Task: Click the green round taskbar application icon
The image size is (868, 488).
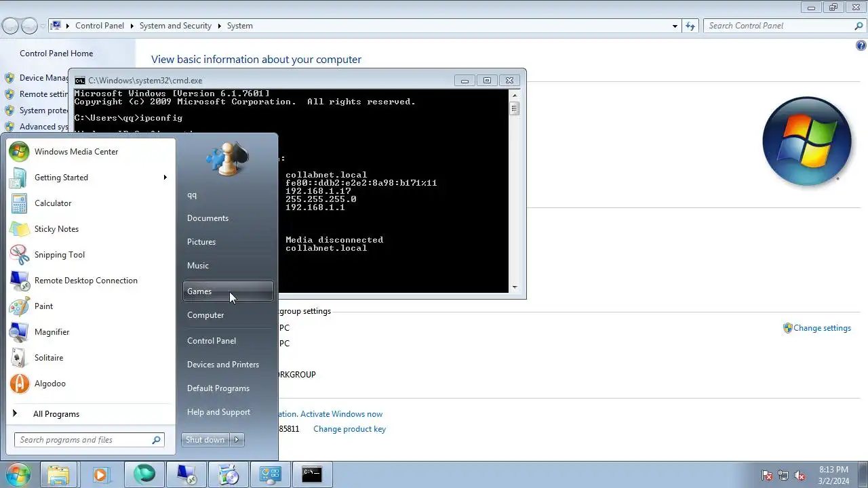Action: (x=144, y=474)
